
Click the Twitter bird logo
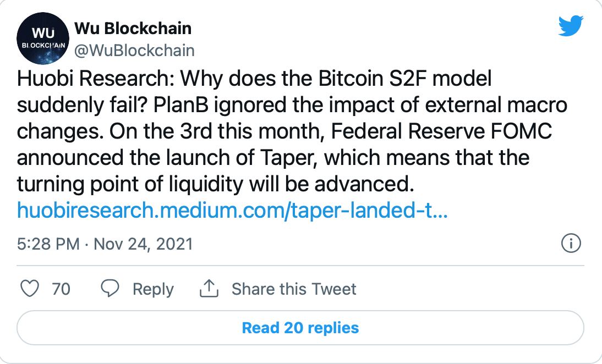(571, 26)
